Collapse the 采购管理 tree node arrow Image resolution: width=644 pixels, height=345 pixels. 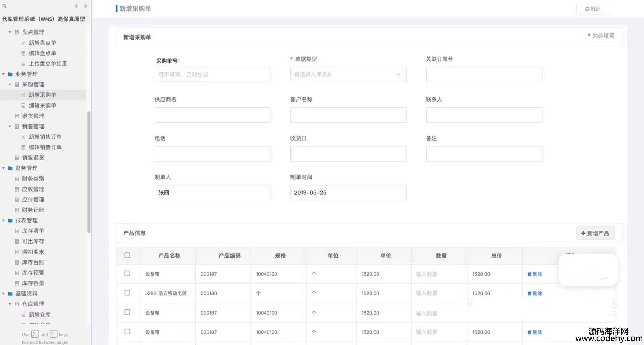coord(10,84)
